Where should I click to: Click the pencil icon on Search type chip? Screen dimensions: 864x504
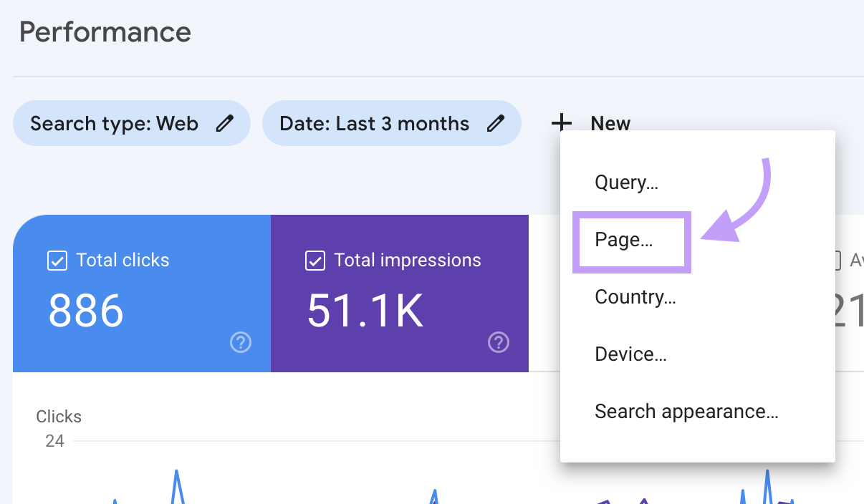pyautogui.click(x=225, y=124)
